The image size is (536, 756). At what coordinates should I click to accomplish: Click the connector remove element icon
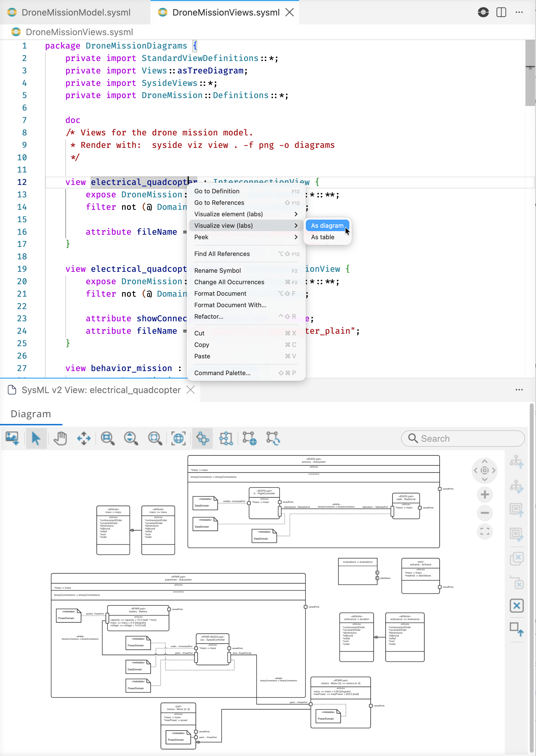pyautogui.click(x=517, y=582)
